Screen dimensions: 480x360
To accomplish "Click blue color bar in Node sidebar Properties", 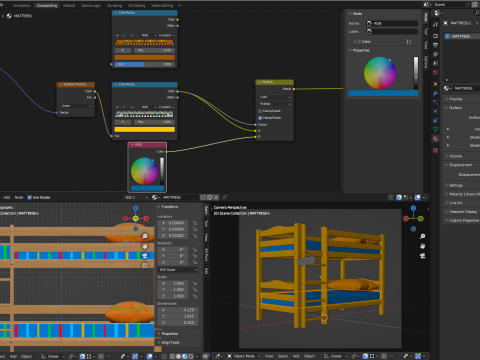I will pyautogui.click(x=383, y=93).
